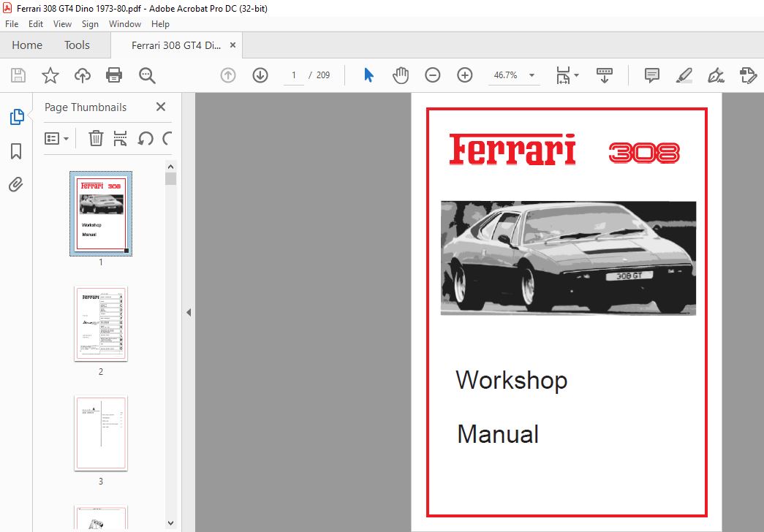Click the 46.7% zoom value field
This screenshot has width=764, height=532.
505,75
